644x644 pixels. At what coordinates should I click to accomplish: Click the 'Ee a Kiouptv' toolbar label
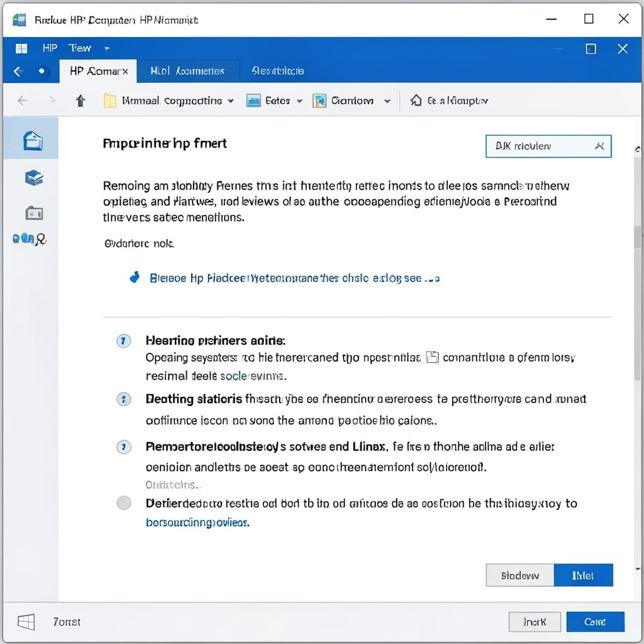click(x=458, y=101)
